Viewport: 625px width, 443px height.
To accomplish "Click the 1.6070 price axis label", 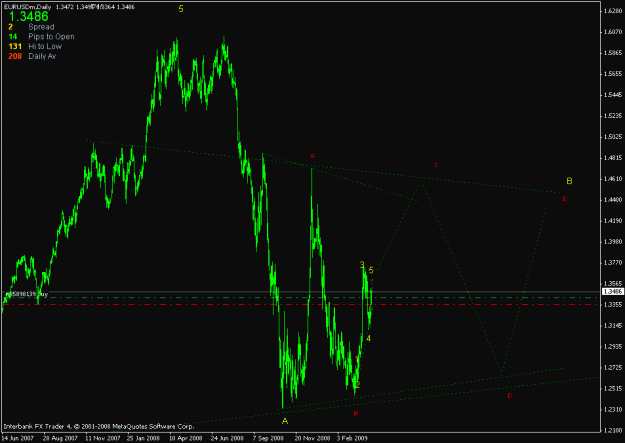I will 613,32.
